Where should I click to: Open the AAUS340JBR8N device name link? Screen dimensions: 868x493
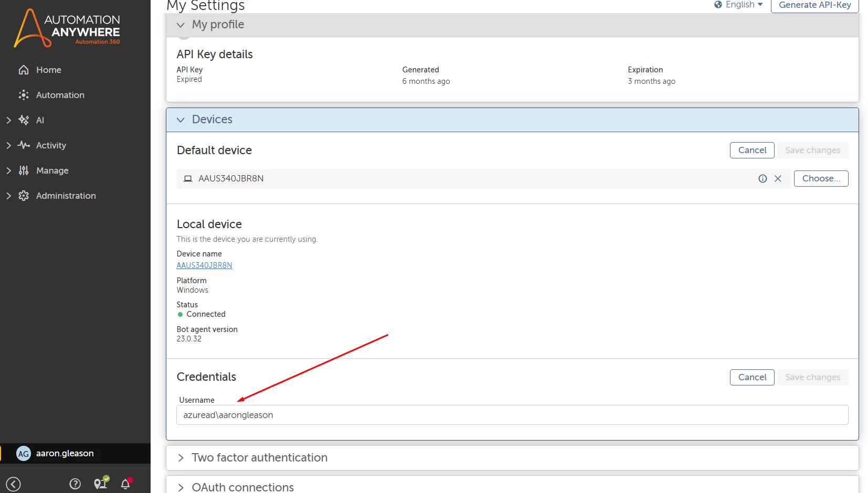[x=204, y=265]
